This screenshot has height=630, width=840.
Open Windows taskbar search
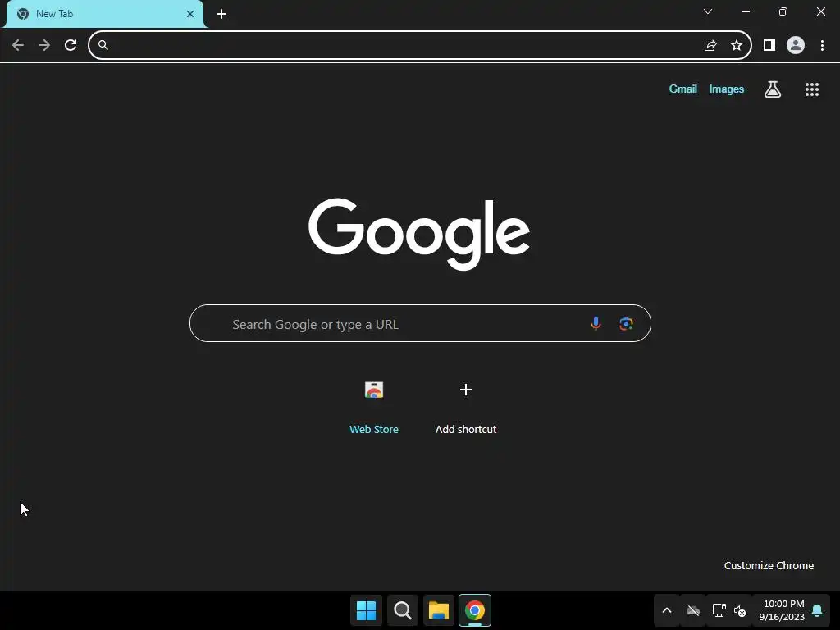(403, 610)
